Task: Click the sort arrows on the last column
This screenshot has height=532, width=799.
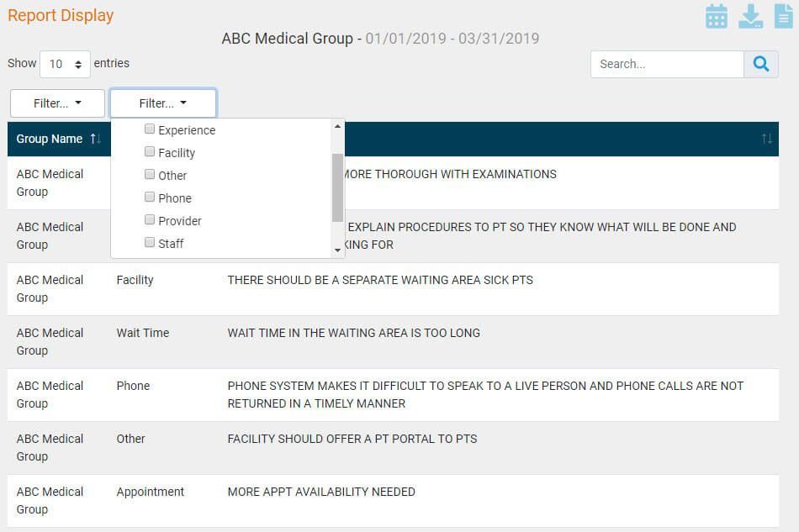Action: [766, 139]
